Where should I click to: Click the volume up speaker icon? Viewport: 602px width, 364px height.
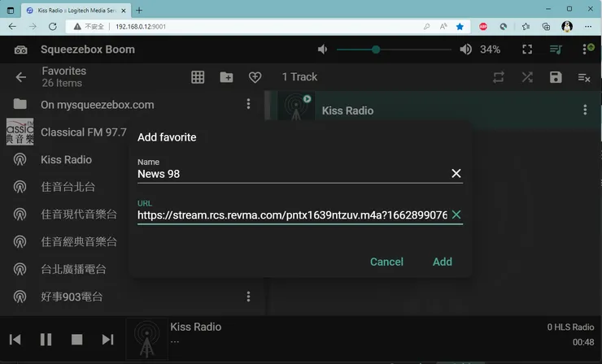(465, 49)
